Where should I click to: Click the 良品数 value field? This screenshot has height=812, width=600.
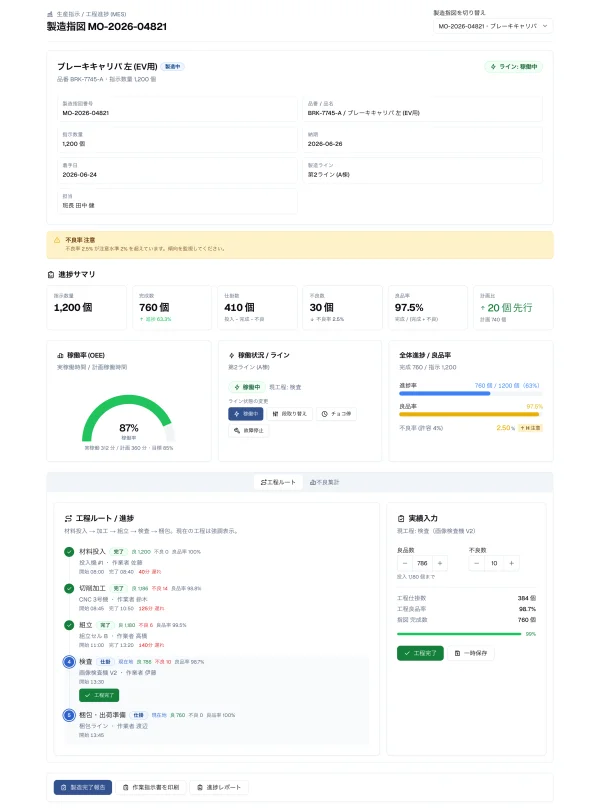(x=422, y=563)
